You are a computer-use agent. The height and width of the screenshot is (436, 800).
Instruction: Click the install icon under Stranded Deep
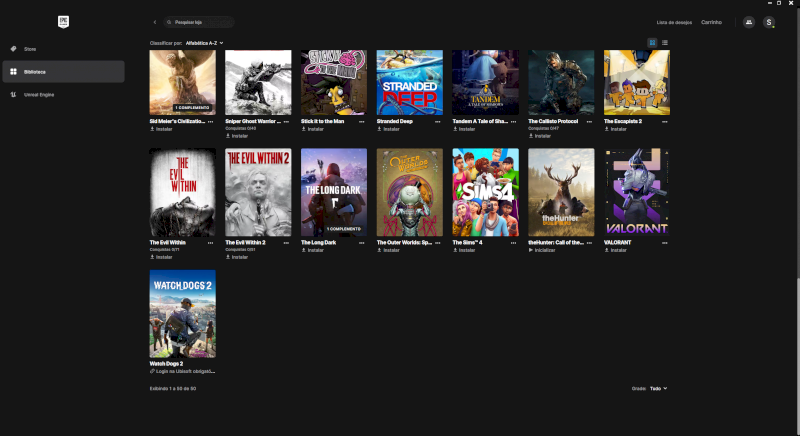380,129
